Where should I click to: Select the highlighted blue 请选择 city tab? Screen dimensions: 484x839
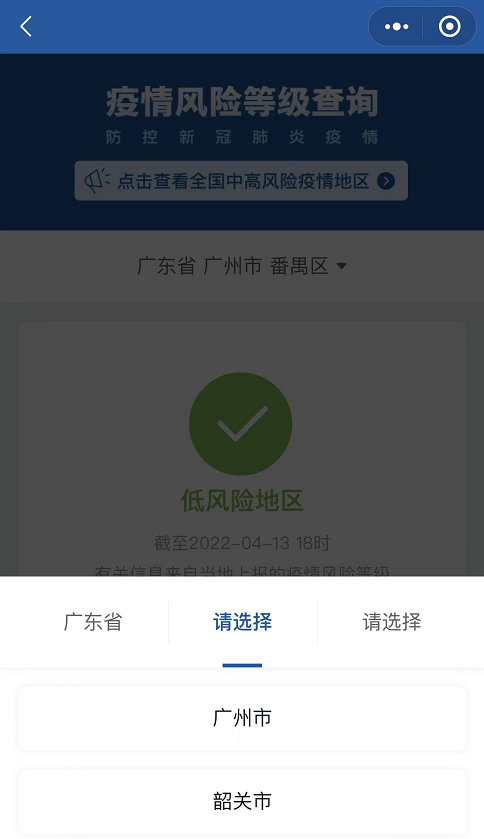click(242, 622)
